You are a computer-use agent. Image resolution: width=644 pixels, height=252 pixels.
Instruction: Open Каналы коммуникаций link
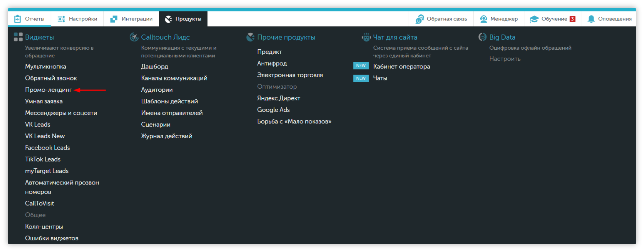[x=174, y=78]
